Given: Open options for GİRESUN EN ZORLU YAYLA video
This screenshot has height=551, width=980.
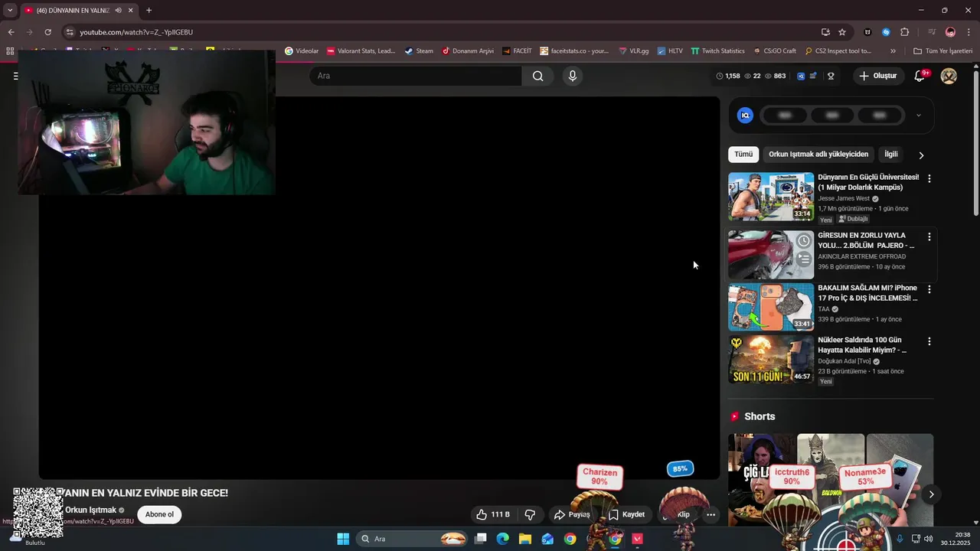Looking at the screenshot, I should point(929,237).
